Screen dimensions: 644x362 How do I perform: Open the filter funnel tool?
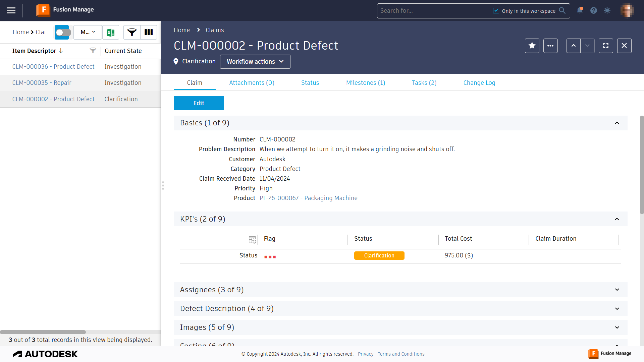(132, 32)
